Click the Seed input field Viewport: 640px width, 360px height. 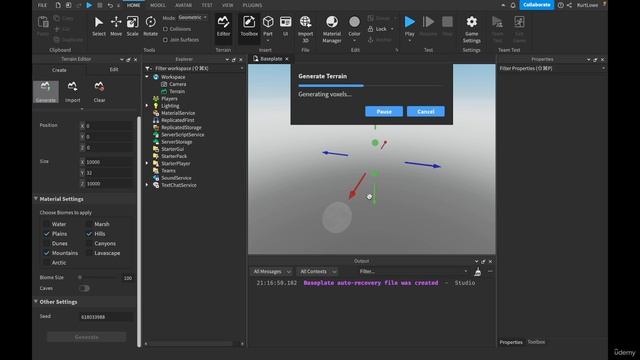pos(106,317)
